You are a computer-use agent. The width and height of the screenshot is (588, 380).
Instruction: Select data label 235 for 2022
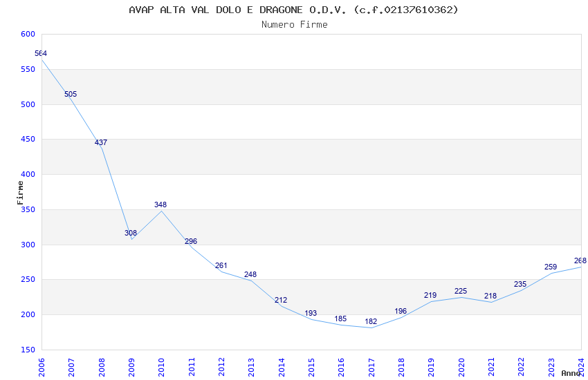tap(520, 285)
